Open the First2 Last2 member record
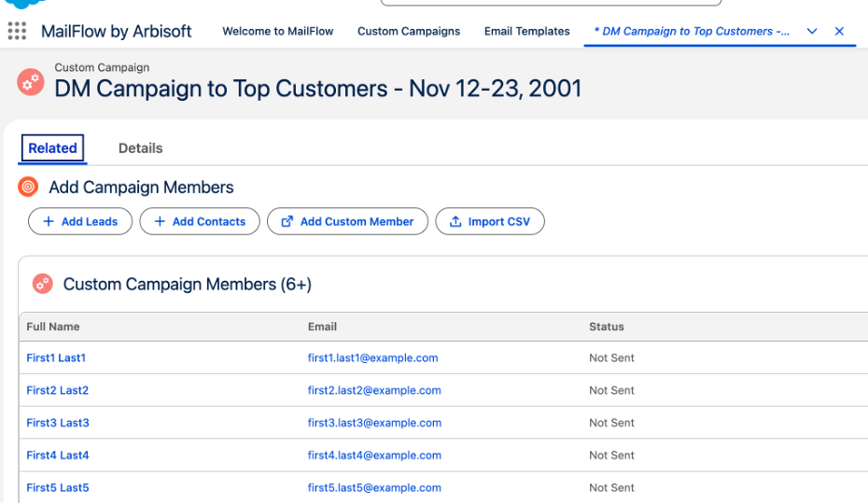This screenshot has width=868, height=504. (x=58, y=390)
